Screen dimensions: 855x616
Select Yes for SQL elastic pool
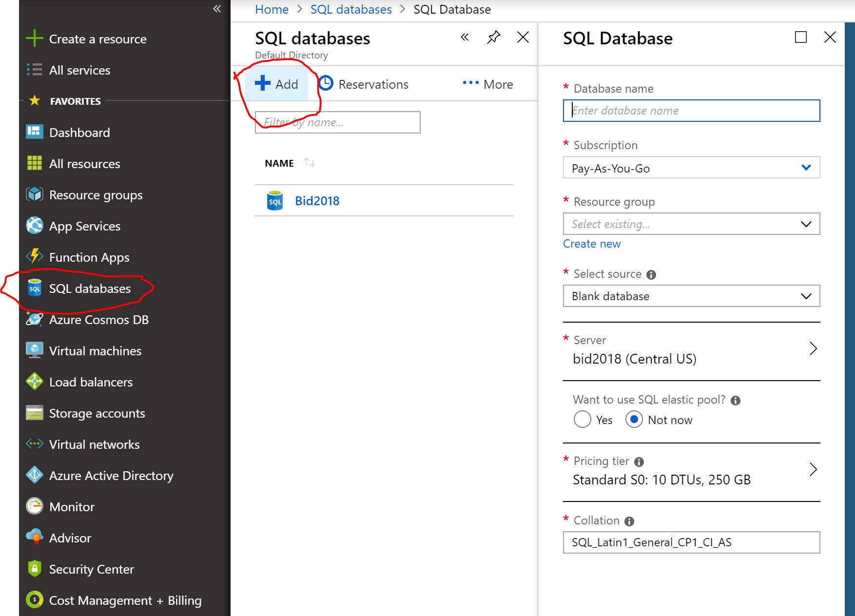coord(582,420)
